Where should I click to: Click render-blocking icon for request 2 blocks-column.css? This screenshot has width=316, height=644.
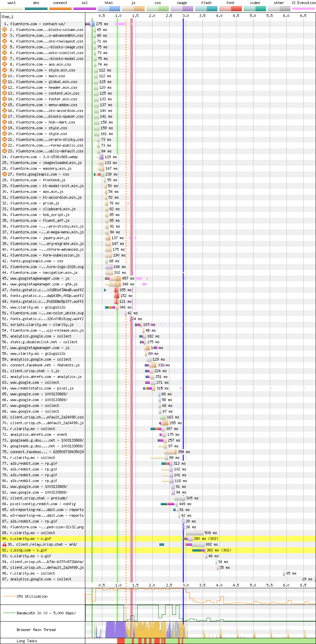coord(5,30)
